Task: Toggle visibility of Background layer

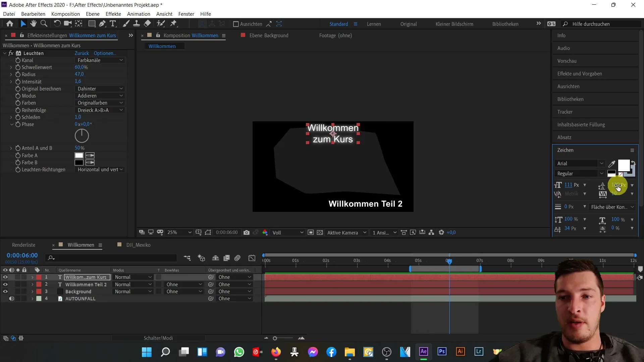Action: 5,291
